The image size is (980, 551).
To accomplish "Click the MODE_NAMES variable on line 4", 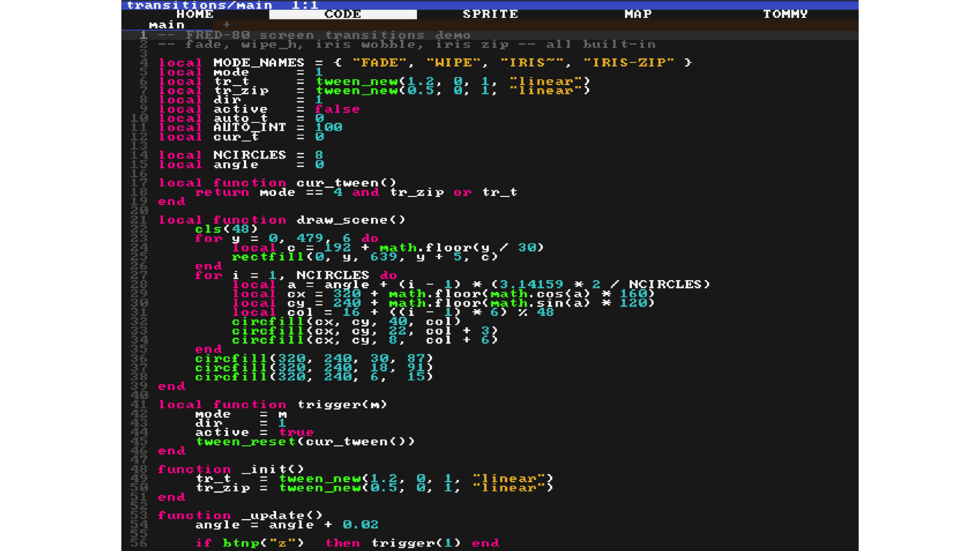I will point(259,63).
